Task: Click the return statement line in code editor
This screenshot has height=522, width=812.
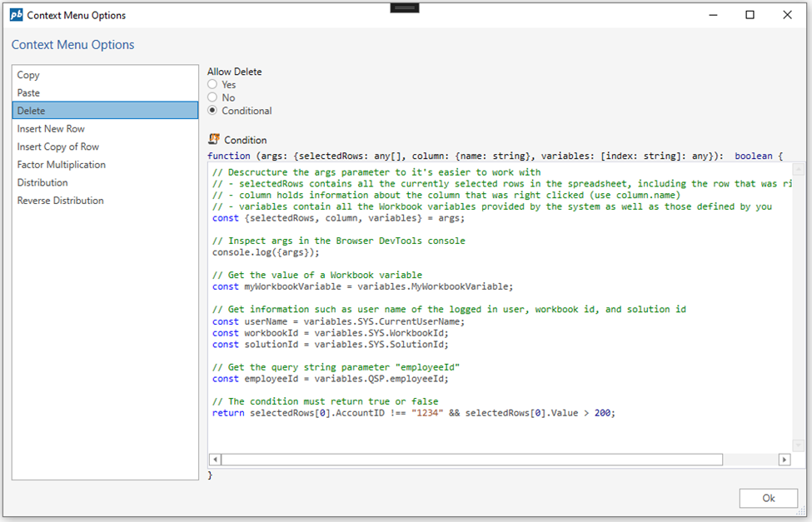Action: point(413,413)
